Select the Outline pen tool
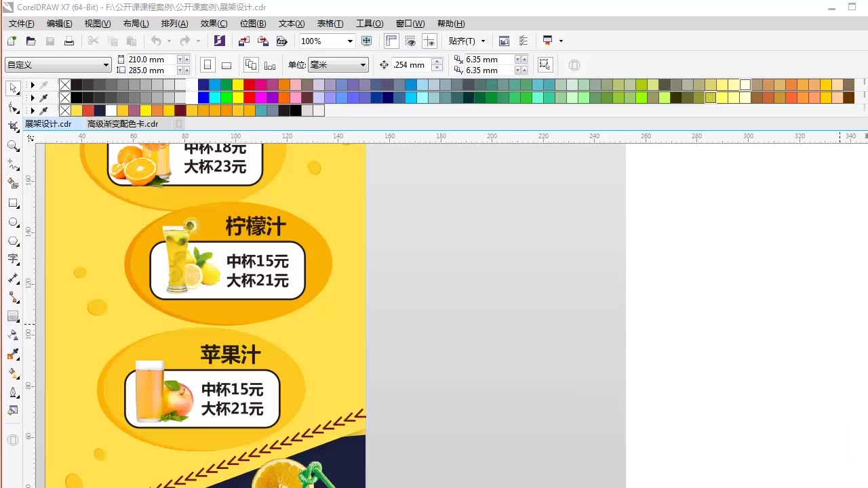The image size is (868, 488). click(13, 392)
